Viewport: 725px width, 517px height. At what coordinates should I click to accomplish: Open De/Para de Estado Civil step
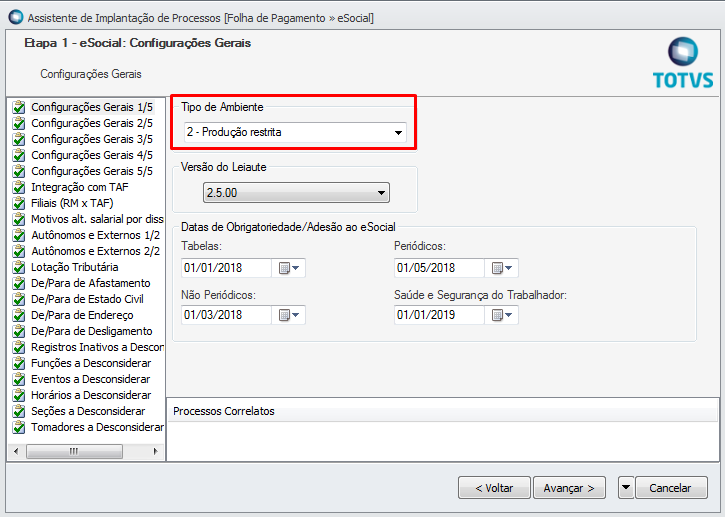87,299
